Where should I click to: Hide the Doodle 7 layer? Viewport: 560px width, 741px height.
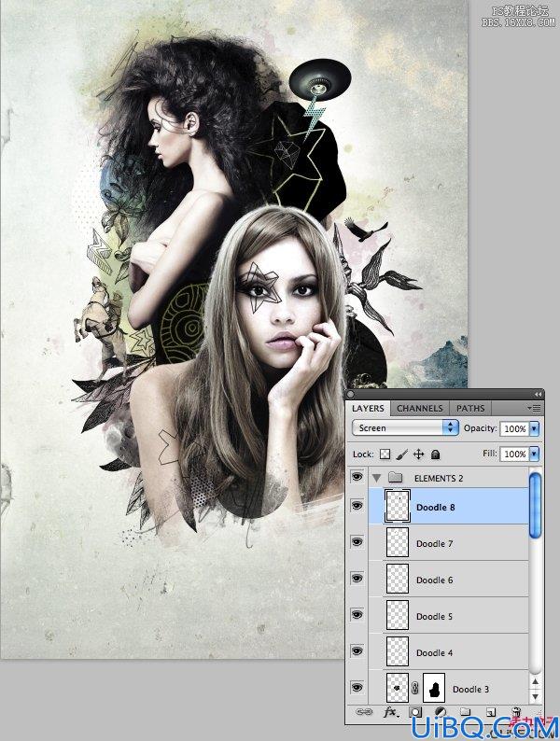[357, 542]
